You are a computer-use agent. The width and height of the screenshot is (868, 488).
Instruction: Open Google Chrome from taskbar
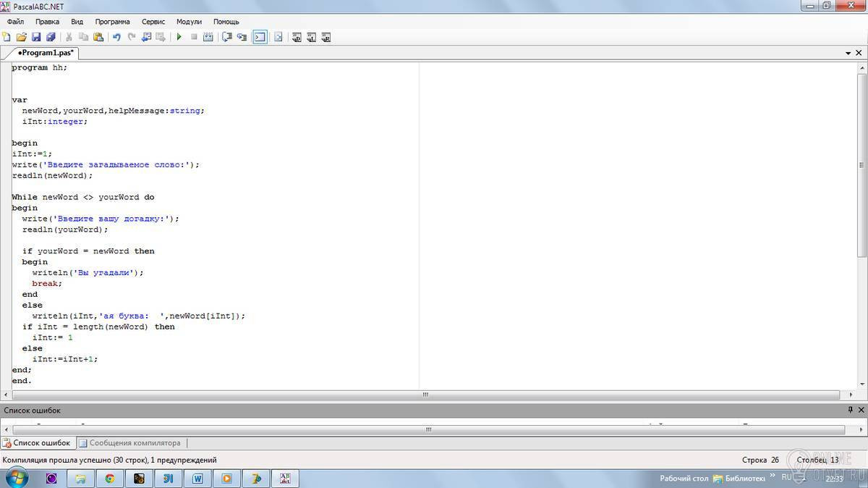pos(110,479)
